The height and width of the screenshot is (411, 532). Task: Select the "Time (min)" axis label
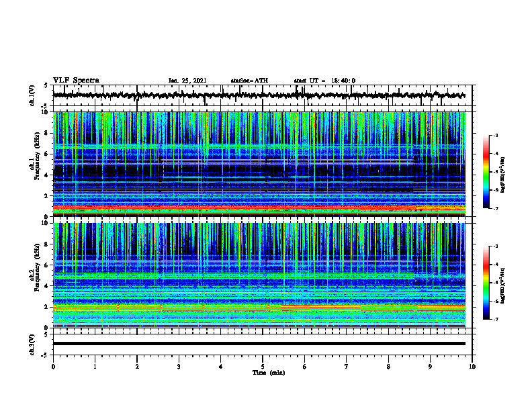[269, 373]
